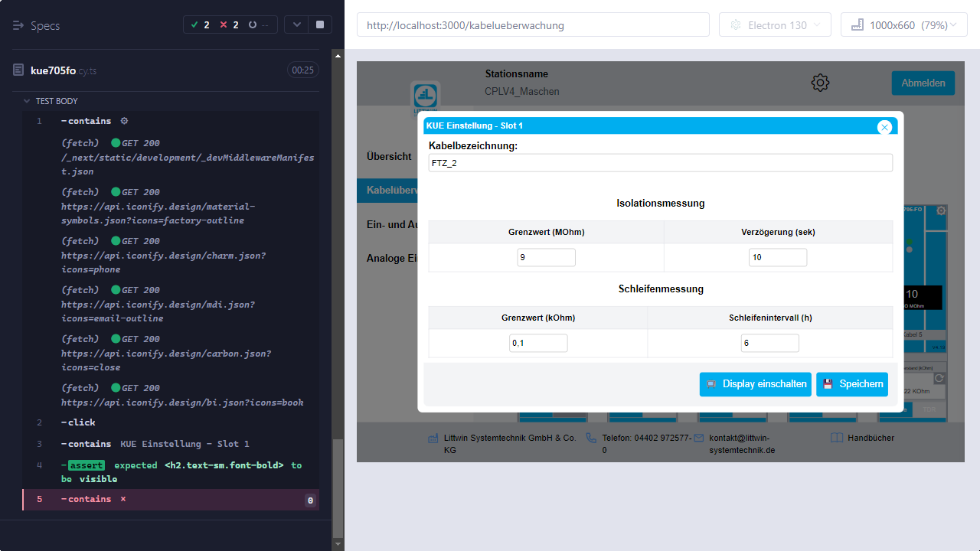Stop the running Cypress test
Viewport: 980px width, 551px height.
point(319,24)
